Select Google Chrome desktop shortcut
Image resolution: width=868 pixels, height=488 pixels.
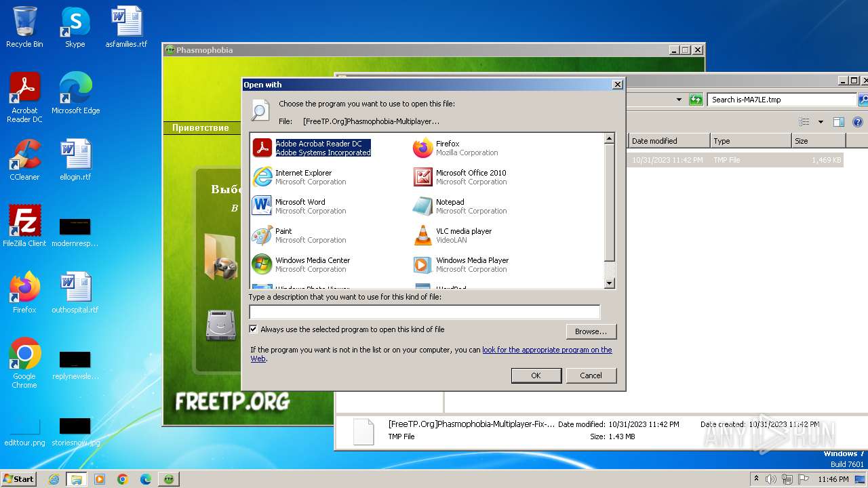tap(24, 363)
